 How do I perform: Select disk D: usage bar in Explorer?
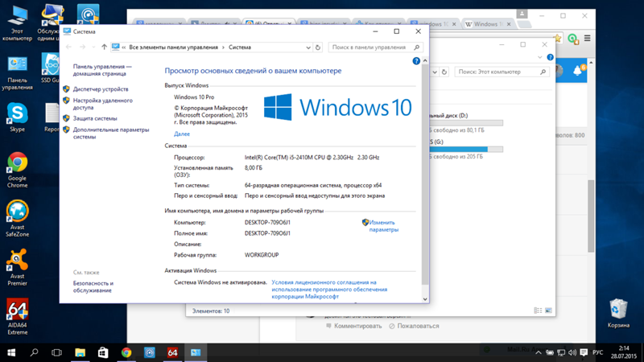click(466, 123)
